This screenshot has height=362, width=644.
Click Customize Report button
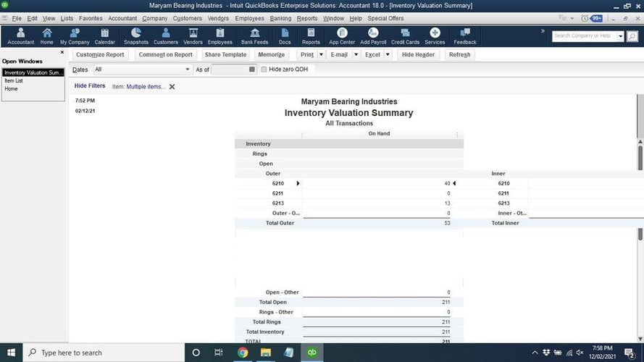[x=100, y=54]
